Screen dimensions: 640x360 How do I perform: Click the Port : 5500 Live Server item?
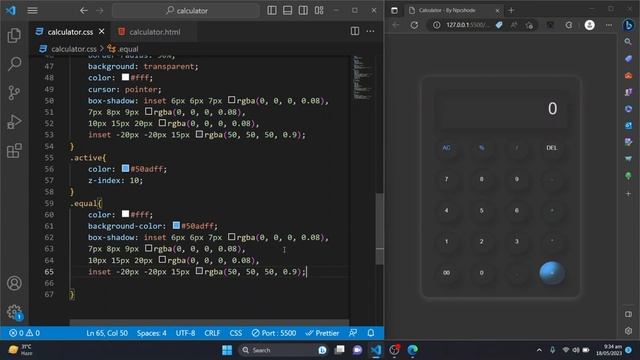pyautogui.click(x=274, y=333)
